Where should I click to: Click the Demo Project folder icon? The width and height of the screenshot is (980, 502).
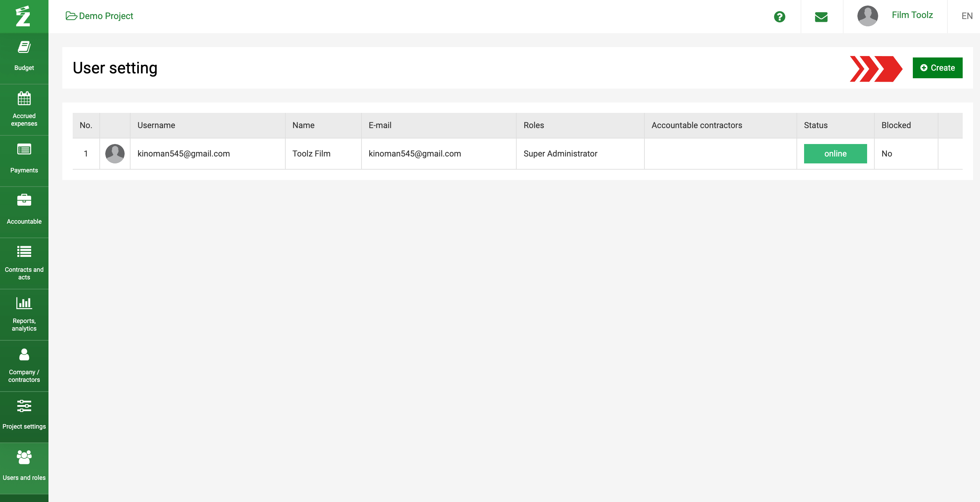(x=71, y=16)
